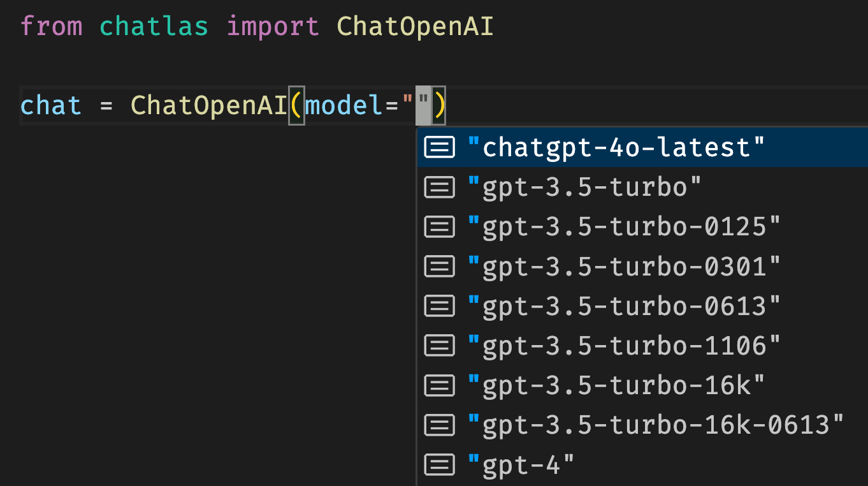The width and height of the screenshot is (868, 486).
Task: Click the icon beside "gpt-3.5-turbo" suggestion
Action: (x=439, y=187)
